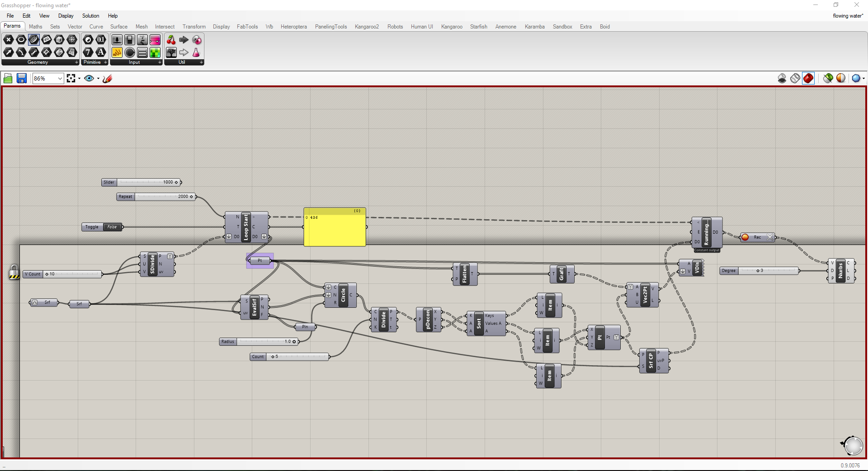
Task: Open the 86% zoom level dropdown
Action: [48, 79]
